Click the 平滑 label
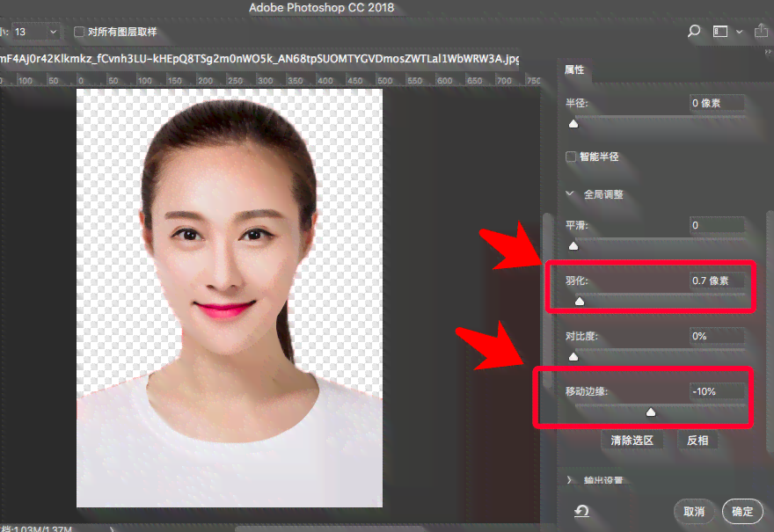 pos(576,225)
